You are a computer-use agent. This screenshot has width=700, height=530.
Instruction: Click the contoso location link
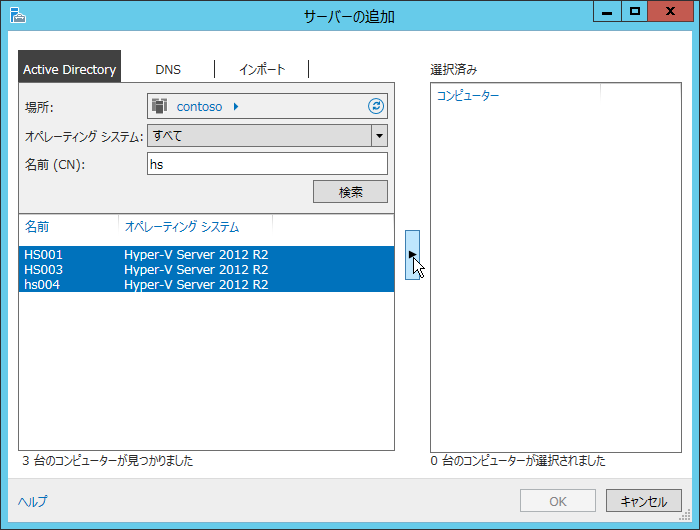click(x=199, y=107)
